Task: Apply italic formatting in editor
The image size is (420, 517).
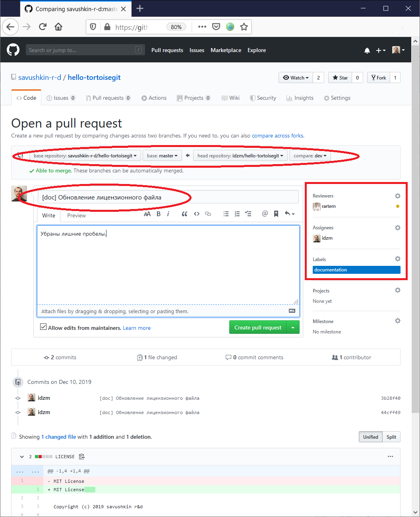Action: (x=168, y=214)
